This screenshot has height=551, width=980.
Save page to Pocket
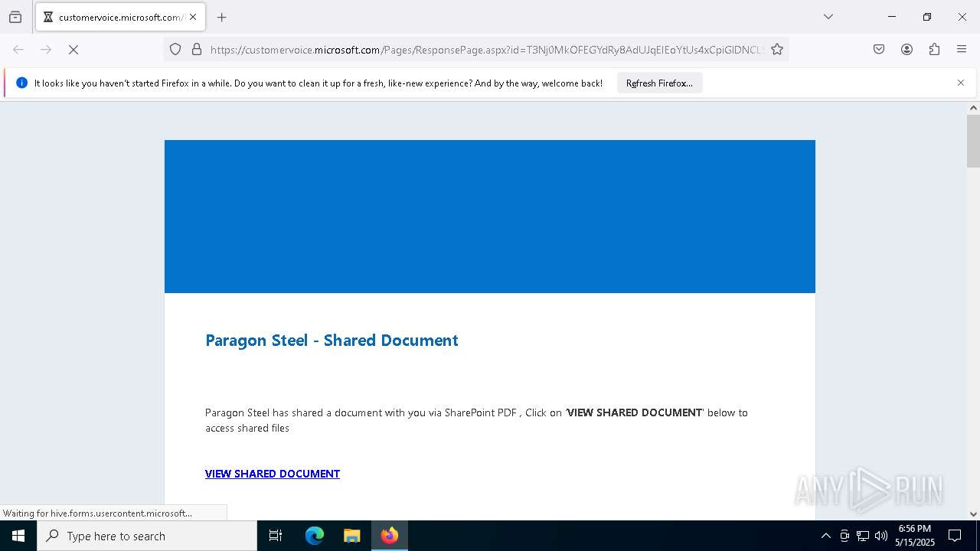click(x=879, y=50)
